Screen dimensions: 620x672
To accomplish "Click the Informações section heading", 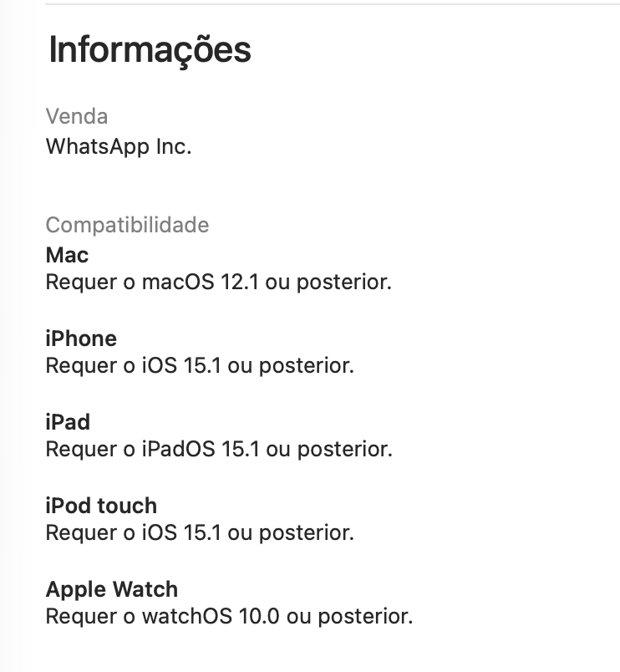I will [x=150, y=50].
